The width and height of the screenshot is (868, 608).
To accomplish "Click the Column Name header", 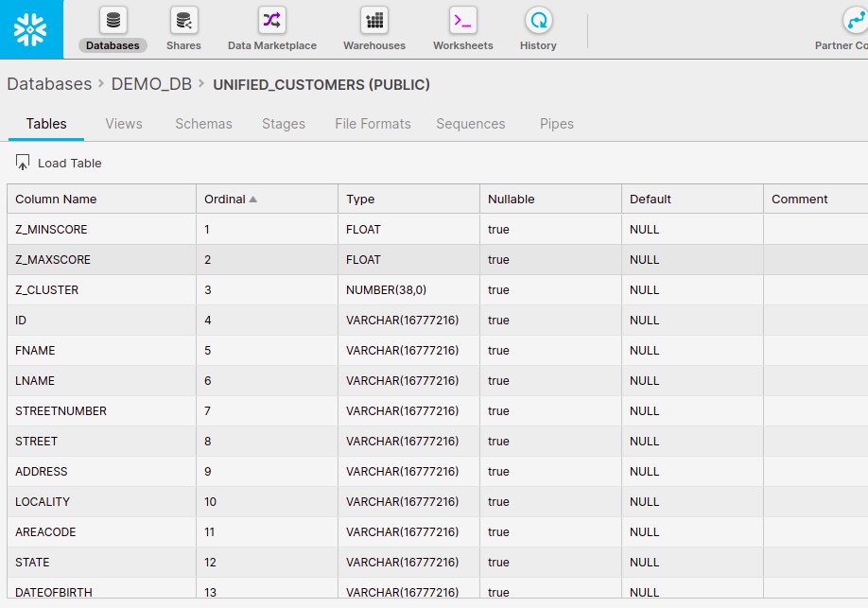I will point(56,200).
